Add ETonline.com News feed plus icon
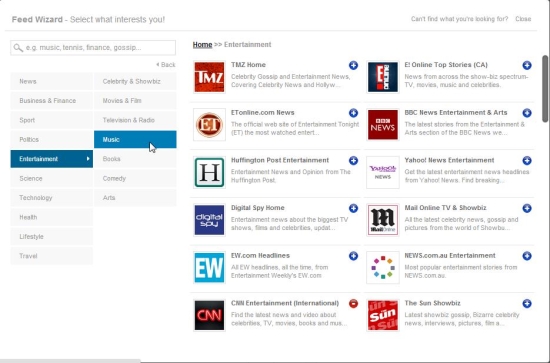 [353, 113]
